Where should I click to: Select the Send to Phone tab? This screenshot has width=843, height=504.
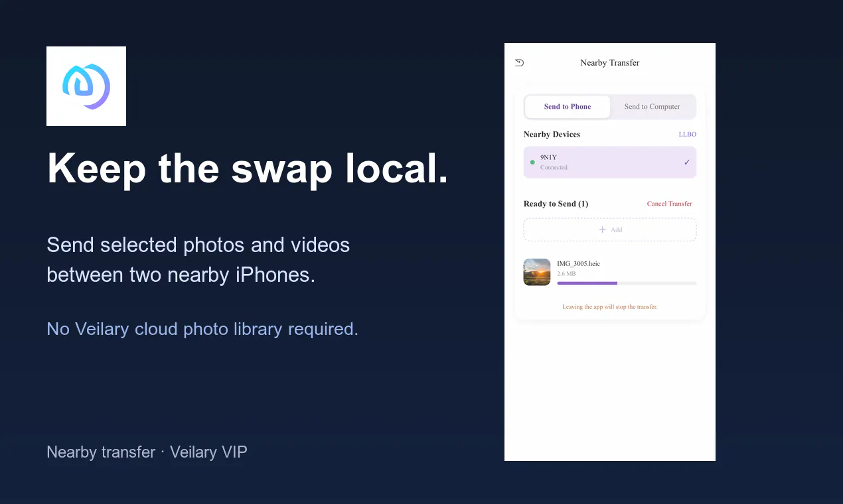pos(568,107)
